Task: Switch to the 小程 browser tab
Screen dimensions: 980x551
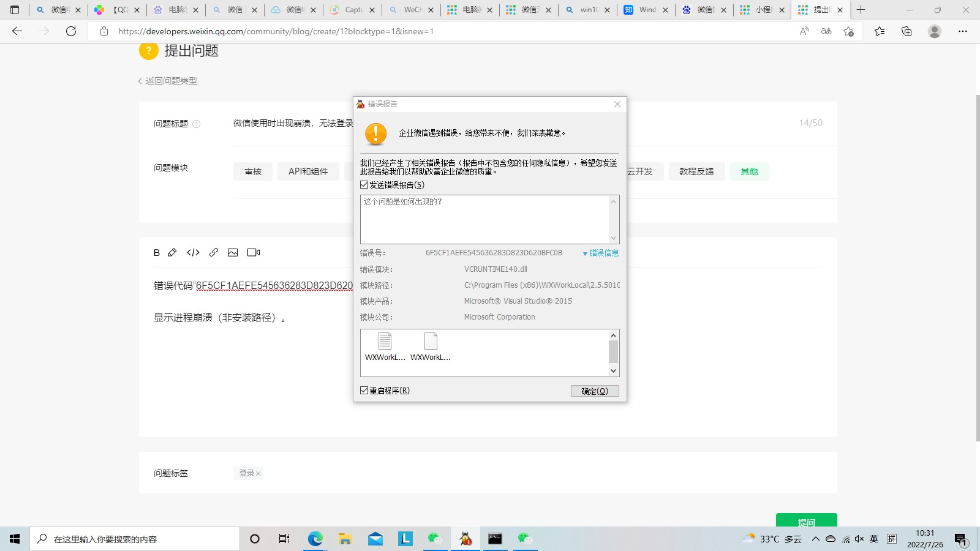Action: tap(763, 10)
